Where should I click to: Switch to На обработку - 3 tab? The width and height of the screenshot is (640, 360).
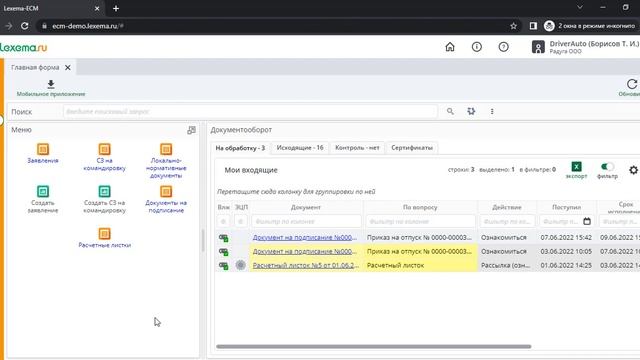point(240,148)
